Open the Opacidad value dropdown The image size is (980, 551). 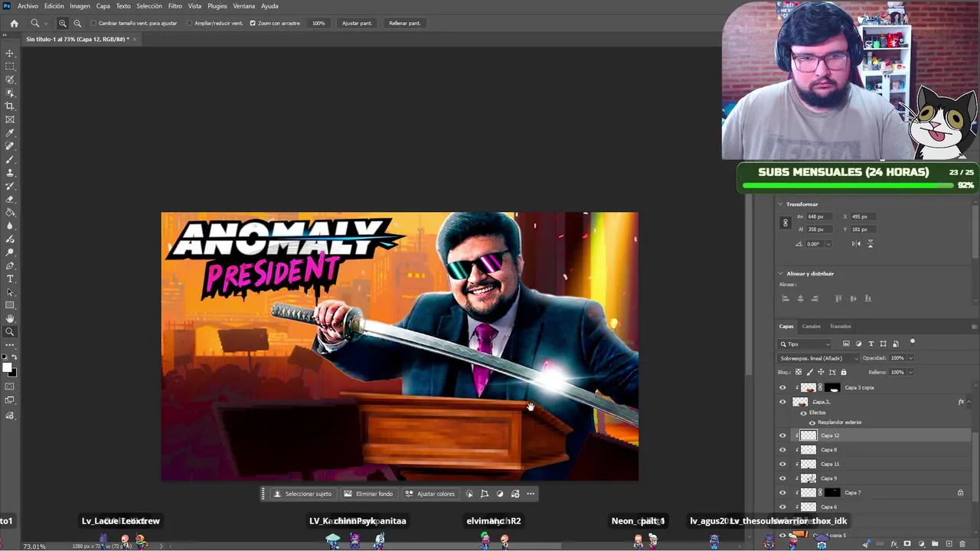tap(910, 358)
